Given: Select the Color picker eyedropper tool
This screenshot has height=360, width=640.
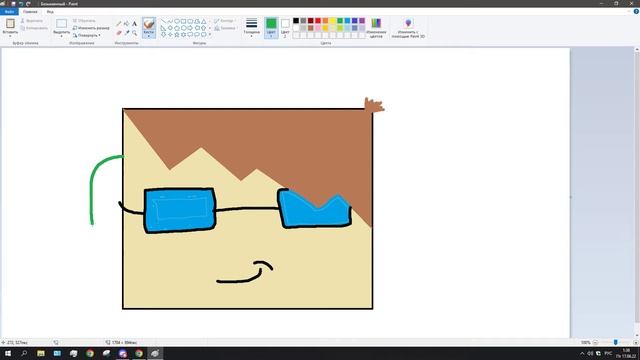Looking at the screenshot, I should [x=127, y=33].
